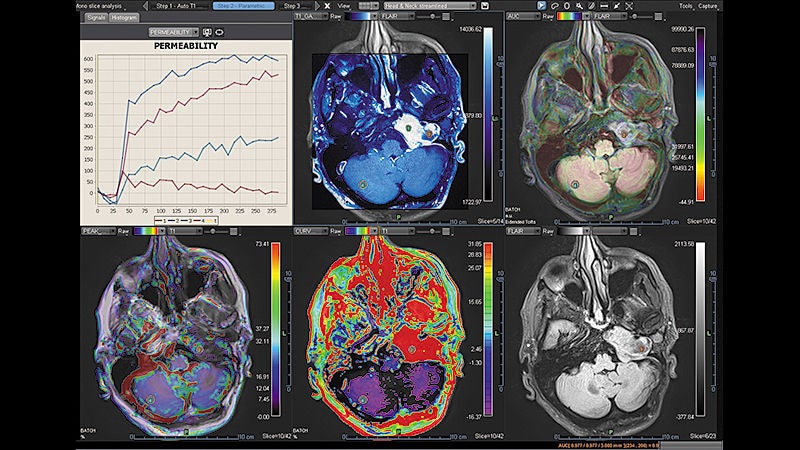
Task: Click the X icon after Step 3
Action: point(328,6)
